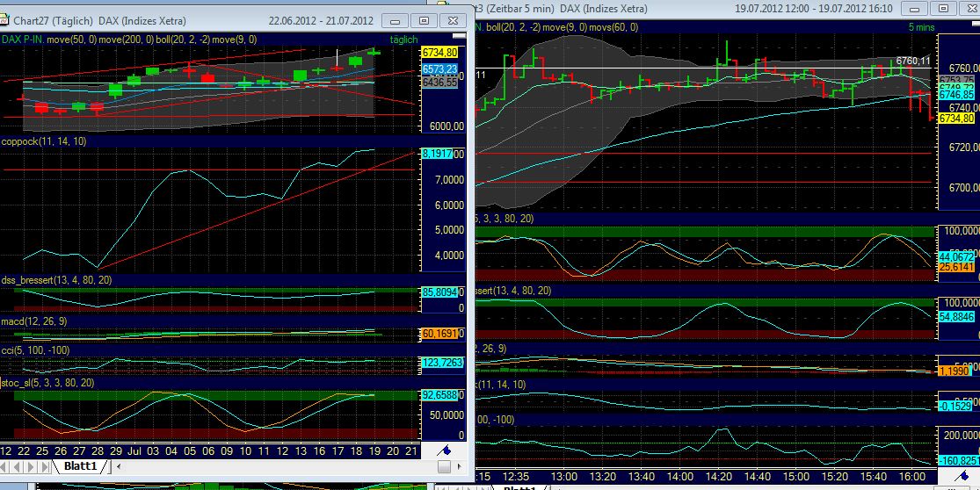This screenshot has height=490, width=980.
Task: Click the orange 25,6141 value tag
Action: point(956,267)
